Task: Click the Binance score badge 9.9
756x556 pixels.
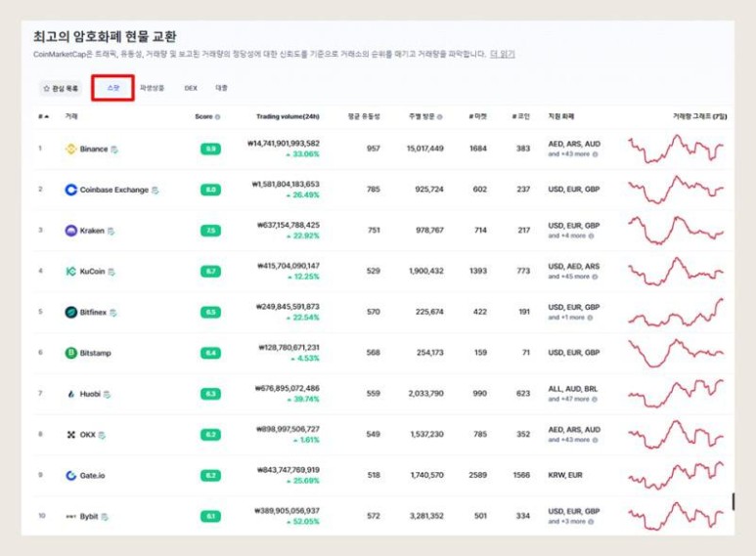Action: 210,149
